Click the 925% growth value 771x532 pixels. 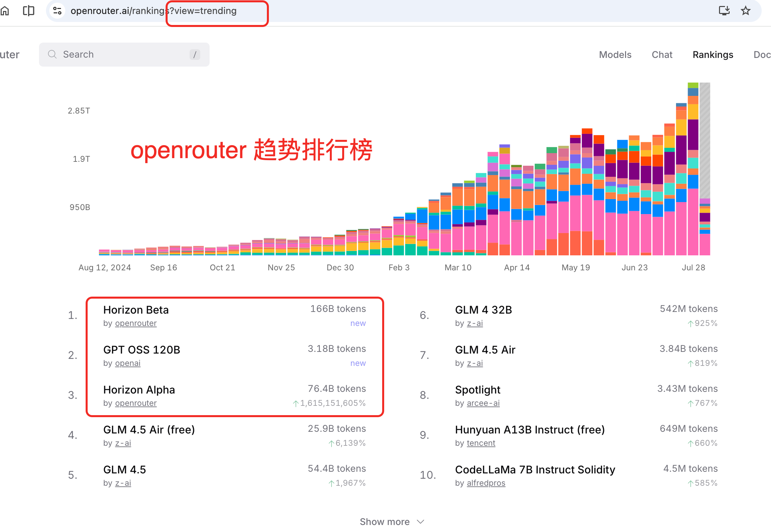pyautogui.click(x=706, y=323)
